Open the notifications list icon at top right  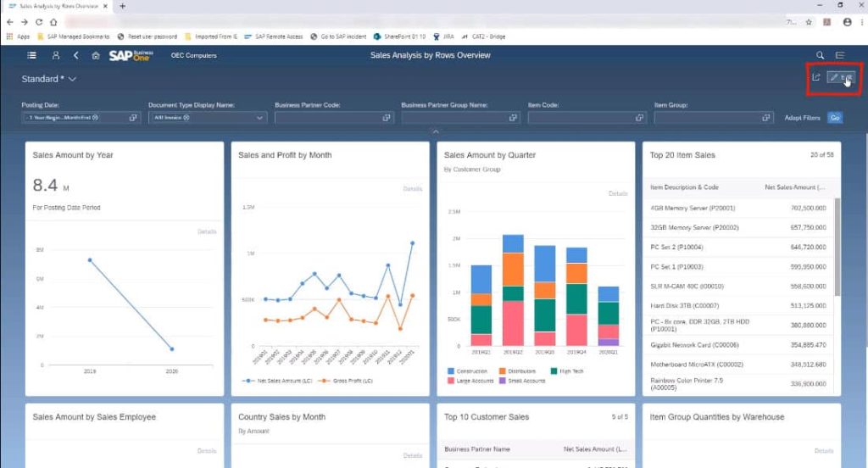pyautogui.click(x=840, y=55)
